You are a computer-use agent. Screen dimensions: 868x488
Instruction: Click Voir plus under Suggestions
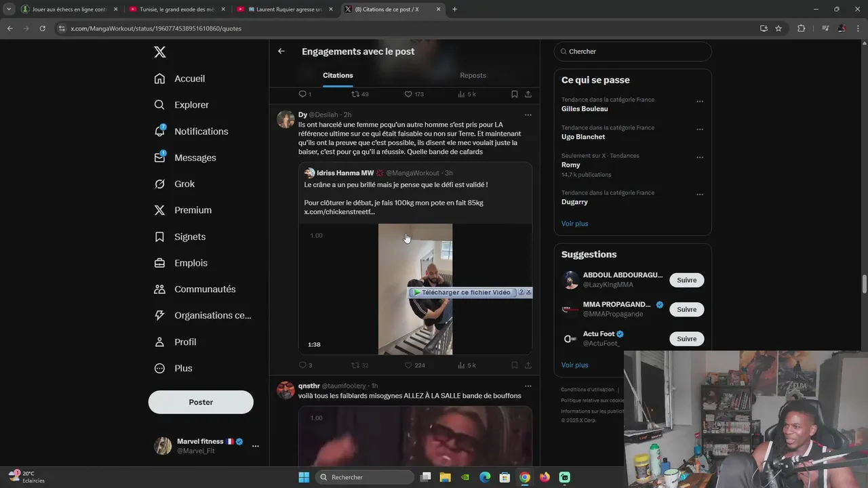(x=574, y=365)
